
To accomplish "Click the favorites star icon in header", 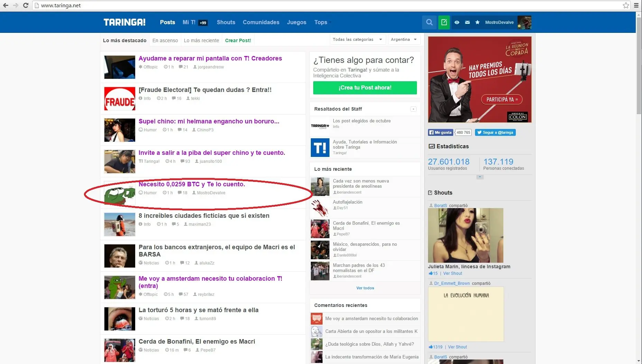I will [477, 22].
